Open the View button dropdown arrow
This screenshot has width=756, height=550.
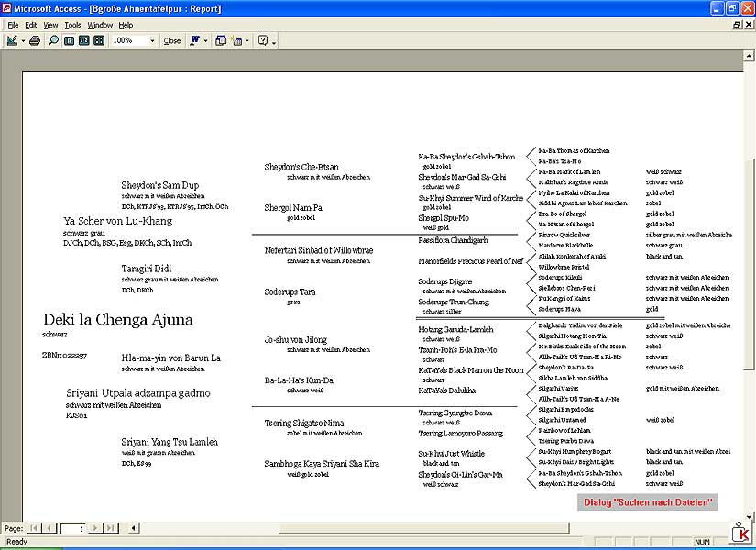(23, 41)
